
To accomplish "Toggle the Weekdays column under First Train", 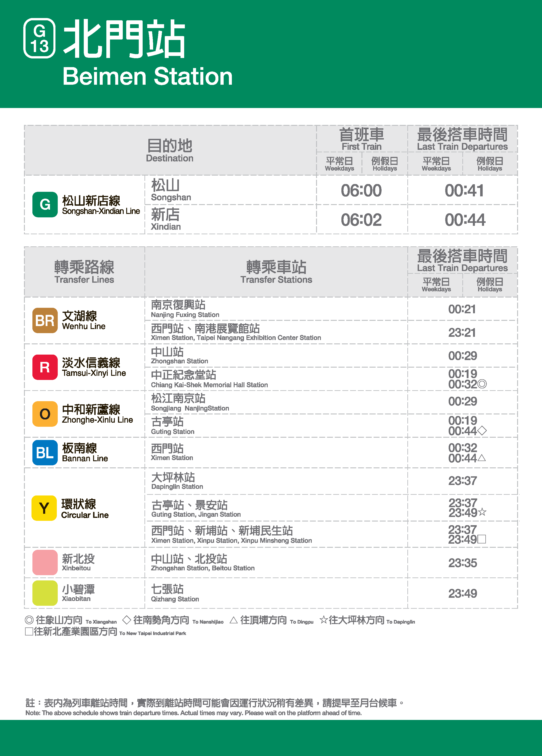I will pyautogui.click(x=339, y=163).
